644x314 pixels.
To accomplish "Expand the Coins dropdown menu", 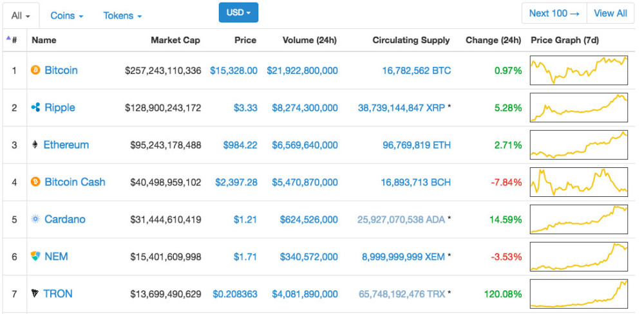I will click(66, 15).
